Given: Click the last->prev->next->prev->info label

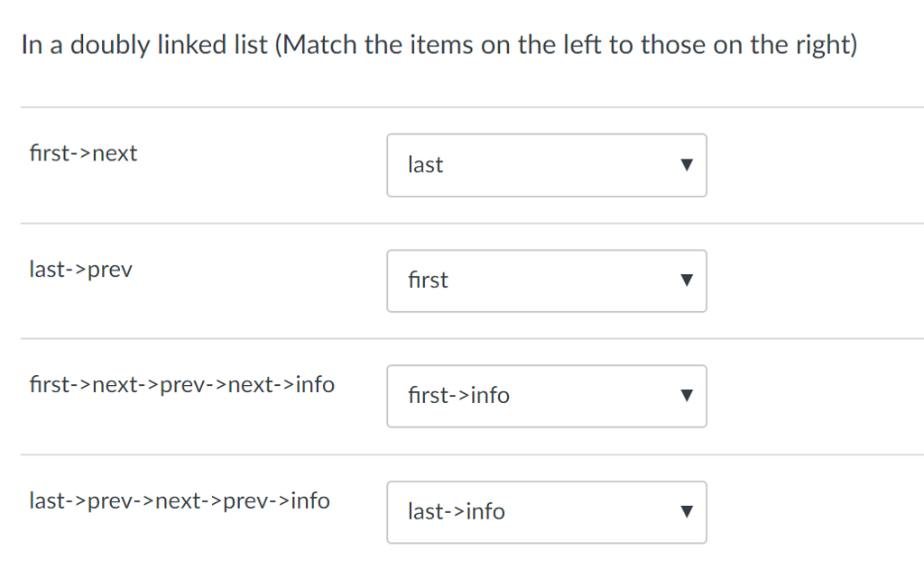Looking at the screenshot, I should 180,500.
